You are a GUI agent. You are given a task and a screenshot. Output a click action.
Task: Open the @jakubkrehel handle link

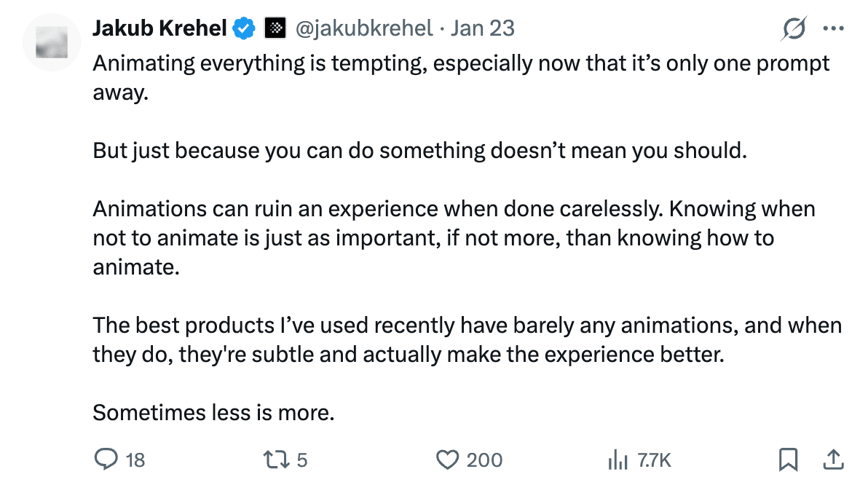click(x=362, y=29)
